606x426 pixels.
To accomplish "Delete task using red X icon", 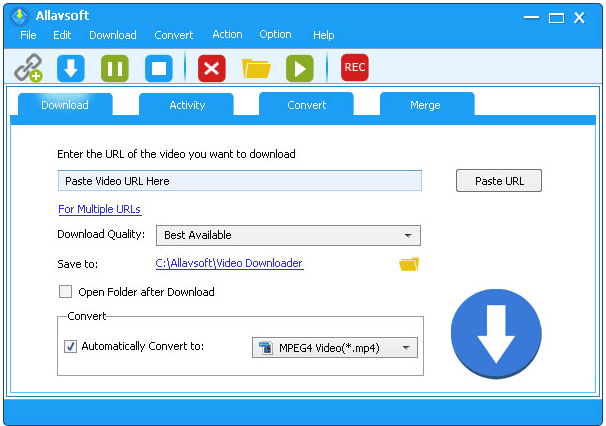I will tap(212, 68).
